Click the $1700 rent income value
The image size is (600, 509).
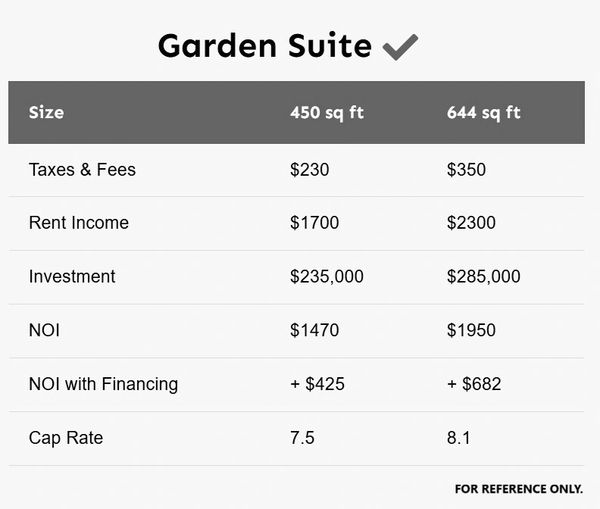314,223
